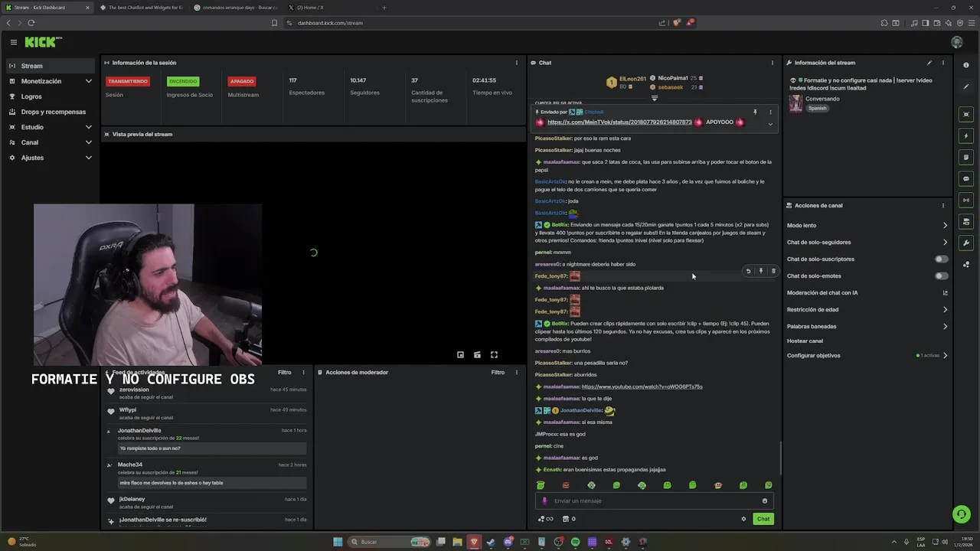Switch to comandos arranque dayz browser tab

pos(236,8)
